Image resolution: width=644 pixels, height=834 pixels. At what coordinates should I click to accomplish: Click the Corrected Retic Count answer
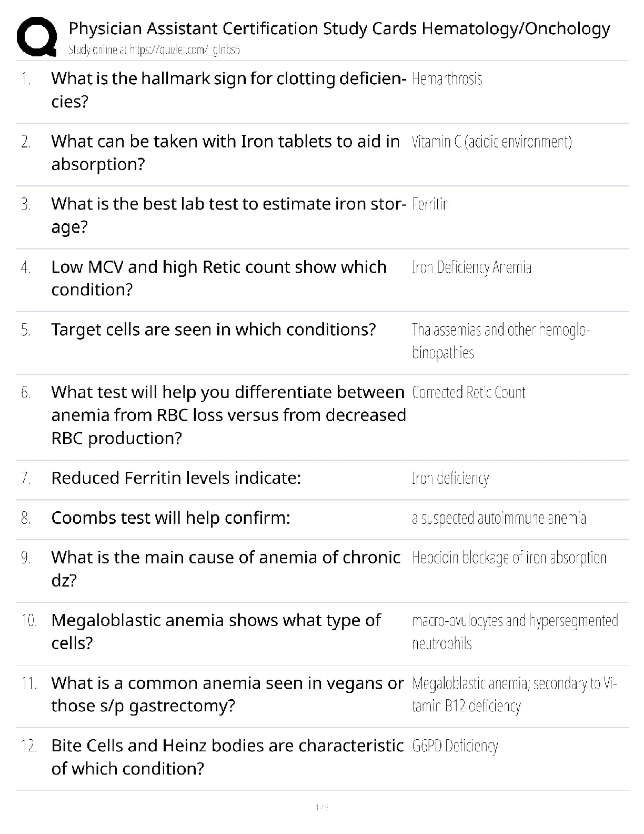coord(469,393)
